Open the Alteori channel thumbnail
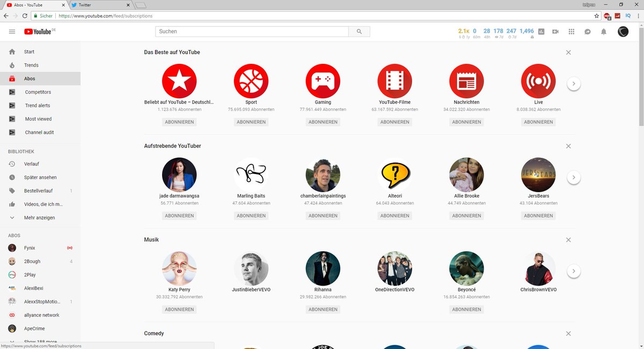 point(394,175)
